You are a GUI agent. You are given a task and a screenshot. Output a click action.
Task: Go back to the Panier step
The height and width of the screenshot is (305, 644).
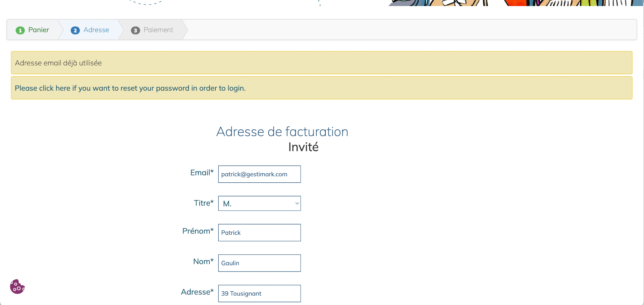[x=39, y=30]
